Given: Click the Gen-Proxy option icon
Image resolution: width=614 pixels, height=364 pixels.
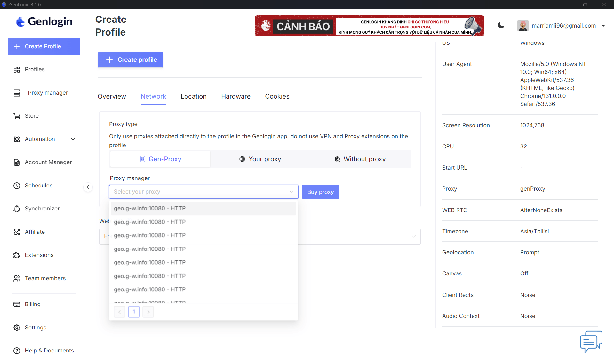Looking at the screenshot, I should point(142,159).
